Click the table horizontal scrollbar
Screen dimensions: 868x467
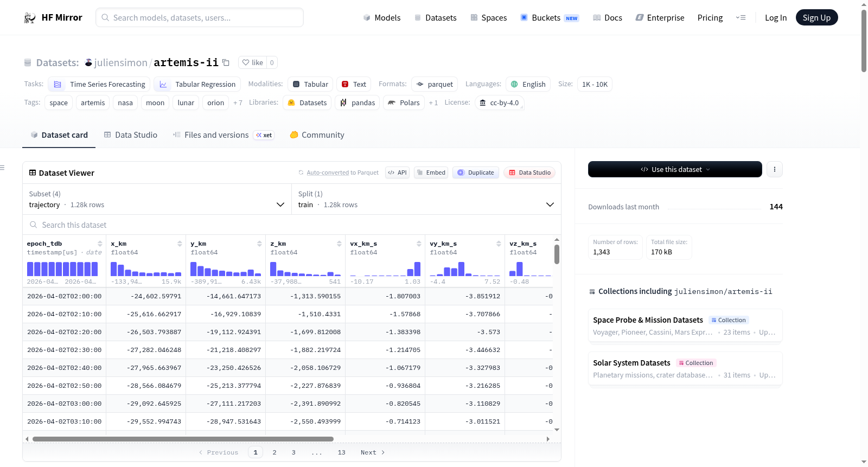[x=183, y=439]
